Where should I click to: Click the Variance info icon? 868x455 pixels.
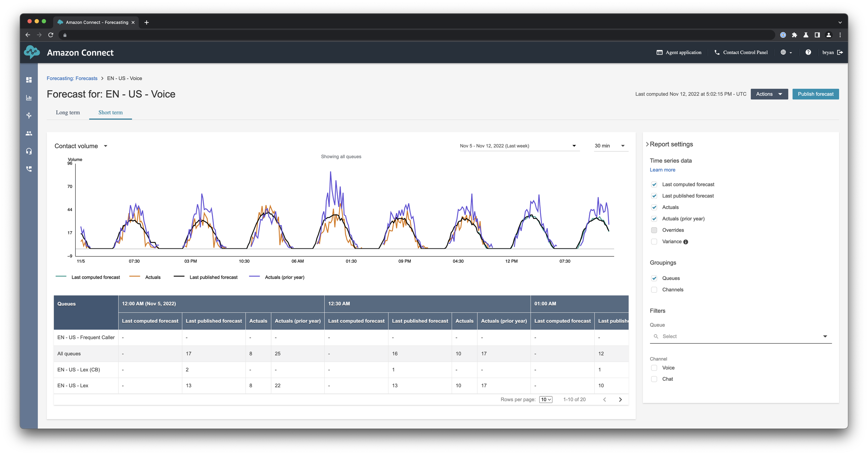685,242
